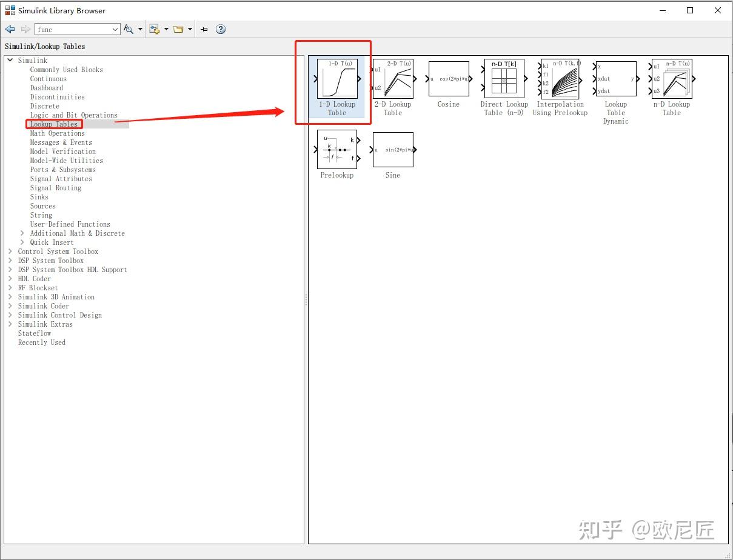Select the Lookup Table Dynamic block
The image size is (733, 560).
[x=615, y=79]
